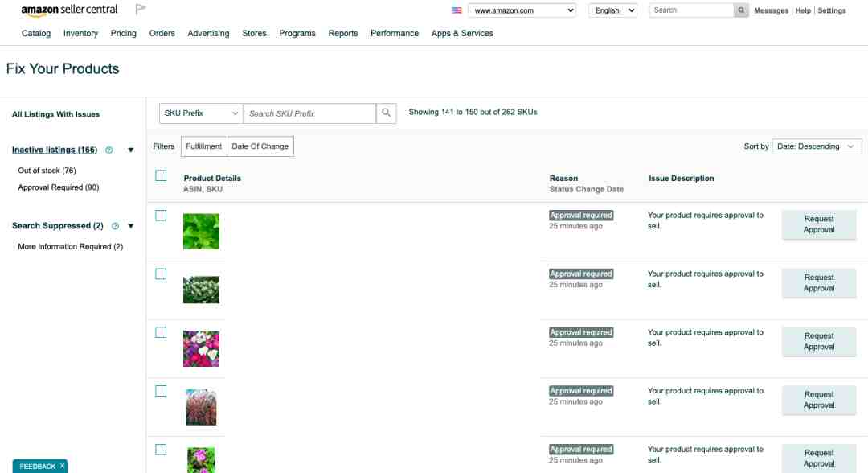This screenshot has height=473, width=868.
Task: Click the Fix Your Products heading
Action: click(63, 68)
